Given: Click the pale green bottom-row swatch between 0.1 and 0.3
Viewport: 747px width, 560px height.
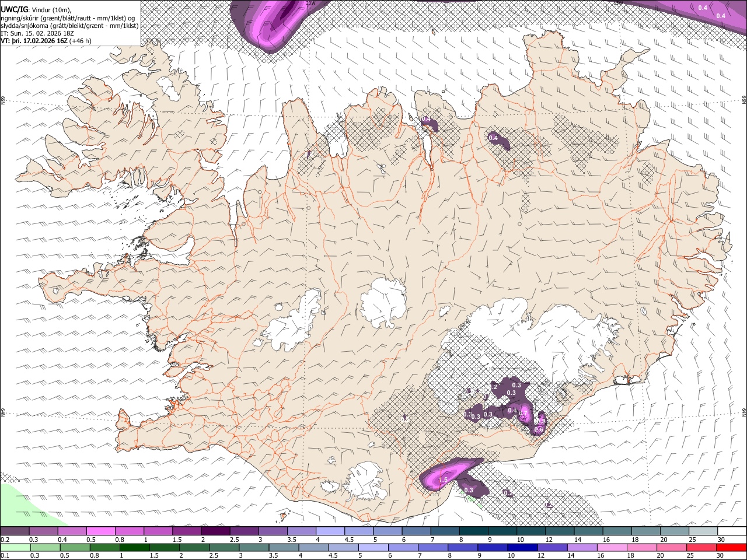Looking at the screenshot, I should (16, 547).
